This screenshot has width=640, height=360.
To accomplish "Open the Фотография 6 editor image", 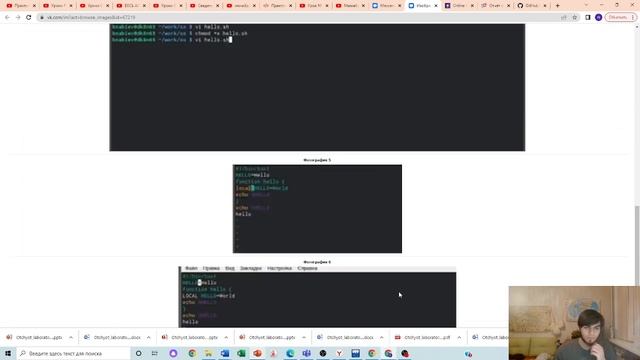I will (317, 297).
